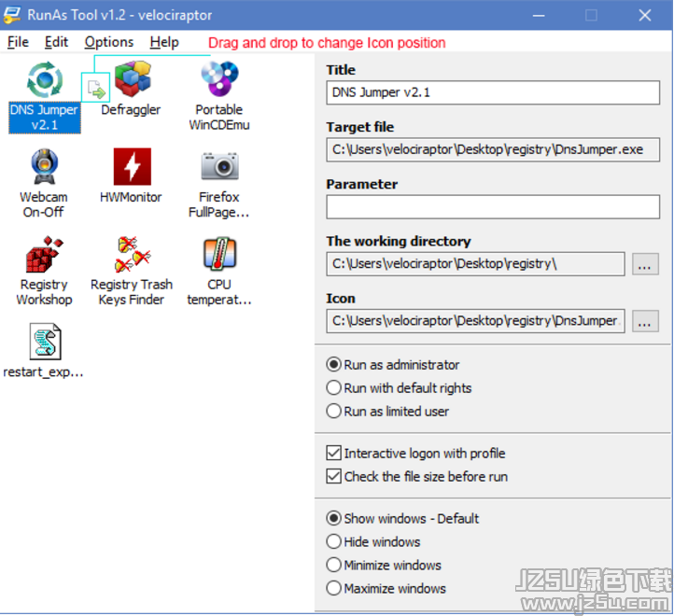674x616 pixels.
Task: Click the Target file path field
Action: point(493,149)
